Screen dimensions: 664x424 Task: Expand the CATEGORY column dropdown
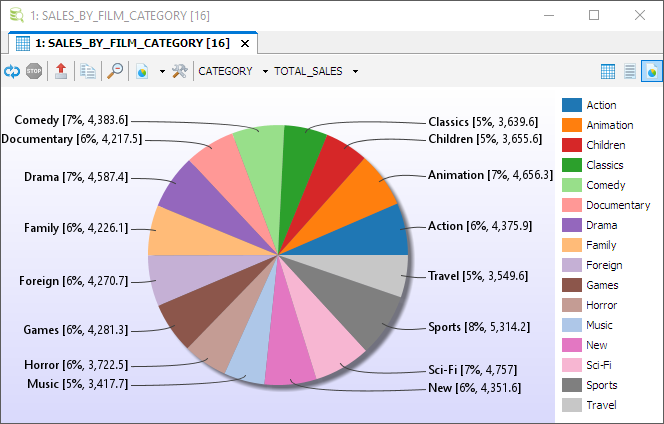point(265,72)
